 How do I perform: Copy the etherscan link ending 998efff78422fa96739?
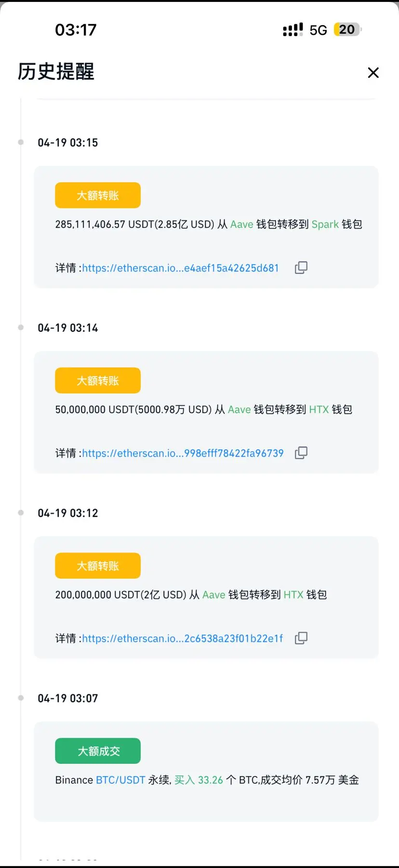pos(301,453)
